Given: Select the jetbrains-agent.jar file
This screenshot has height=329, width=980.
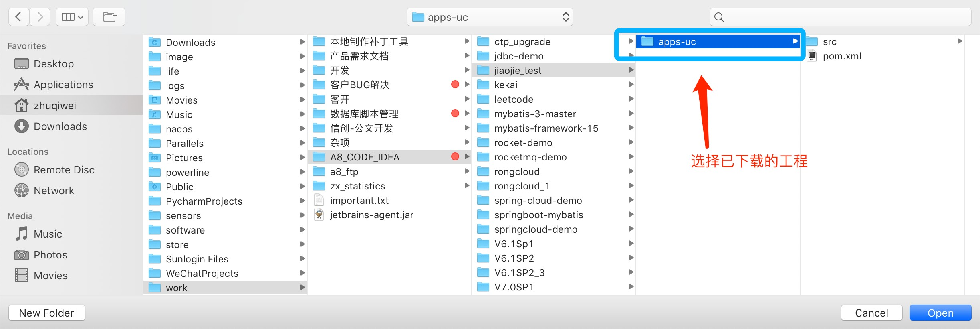Looking at the screenshot, I should pyautogui.click(x=371, y=215).
